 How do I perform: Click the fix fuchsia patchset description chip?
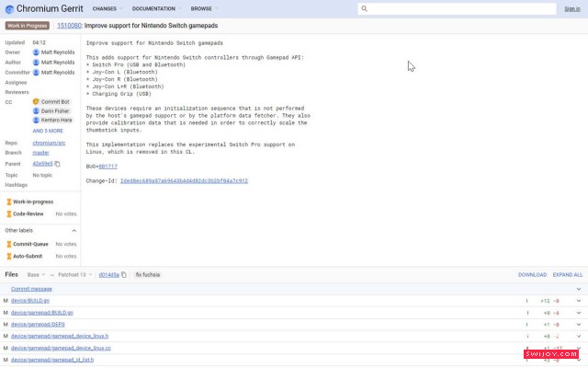click(x=147, y=275)
